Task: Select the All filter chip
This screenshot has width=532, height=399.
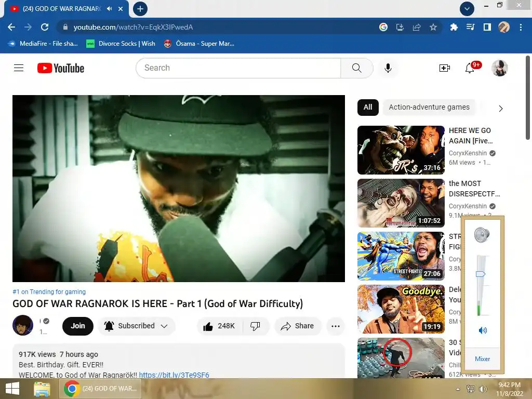Action: click(x=368, y=107)
